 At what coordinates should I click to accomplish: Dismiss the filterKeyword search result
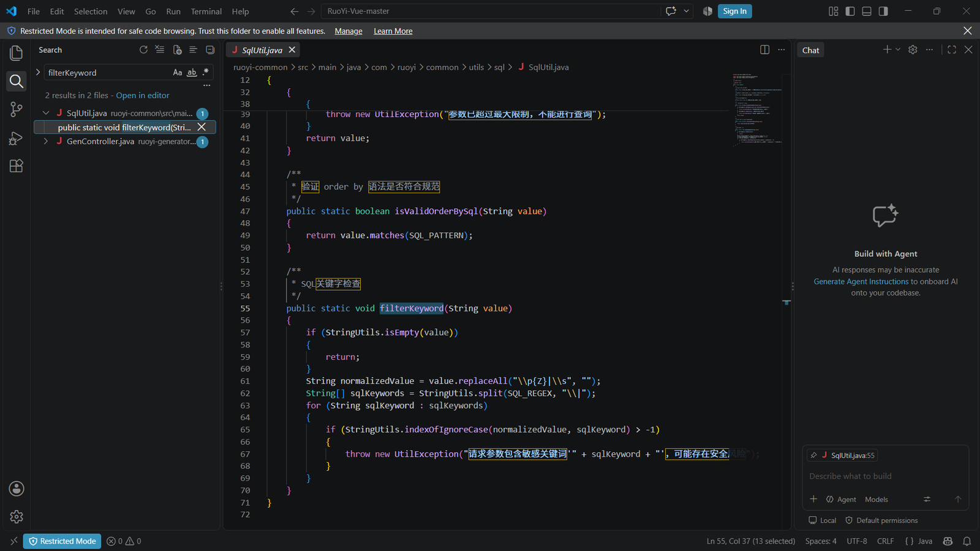click(202, 127)
